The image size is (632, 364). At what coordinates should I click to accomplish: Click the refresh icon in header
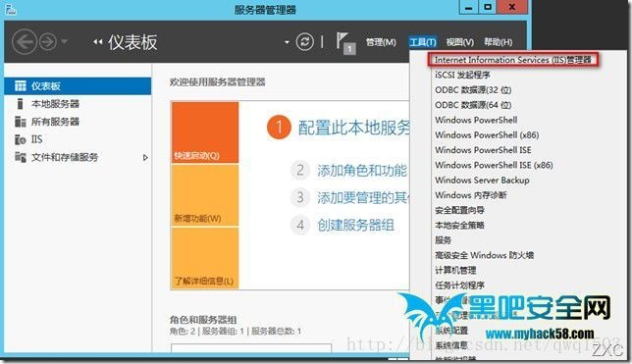[x=304, y=42]
